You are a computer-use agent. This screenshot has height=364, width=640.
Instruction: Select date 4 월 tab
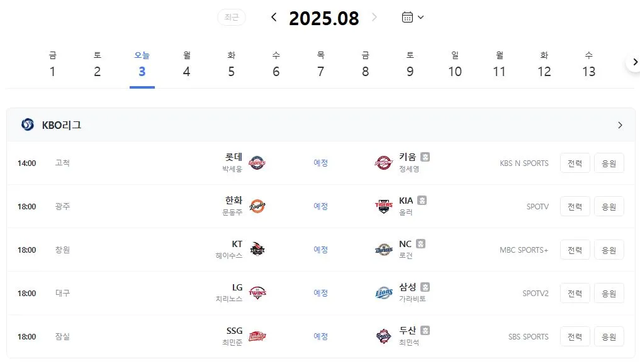coord(186,64)
